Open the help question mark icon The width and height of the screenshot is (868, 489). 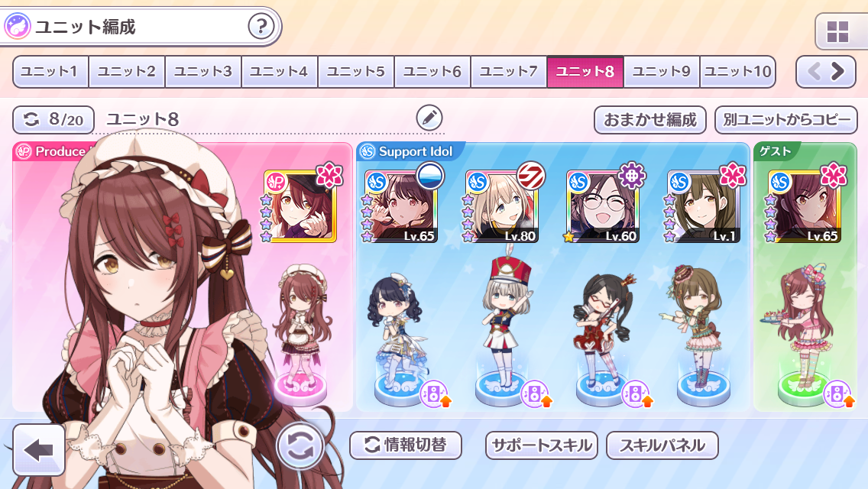(261, 26)
